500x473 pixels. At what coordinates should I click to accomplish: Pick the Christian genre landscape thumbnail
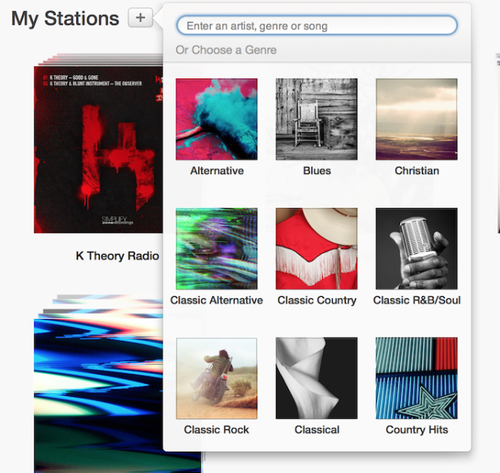417,119
